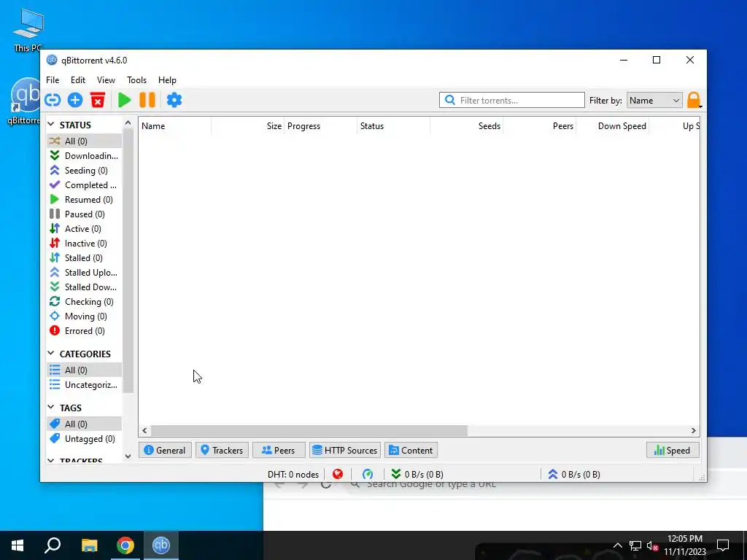Select the Stalled Uploading filter
This screenshot has height=560, width=747.
[x=85, y=273]
